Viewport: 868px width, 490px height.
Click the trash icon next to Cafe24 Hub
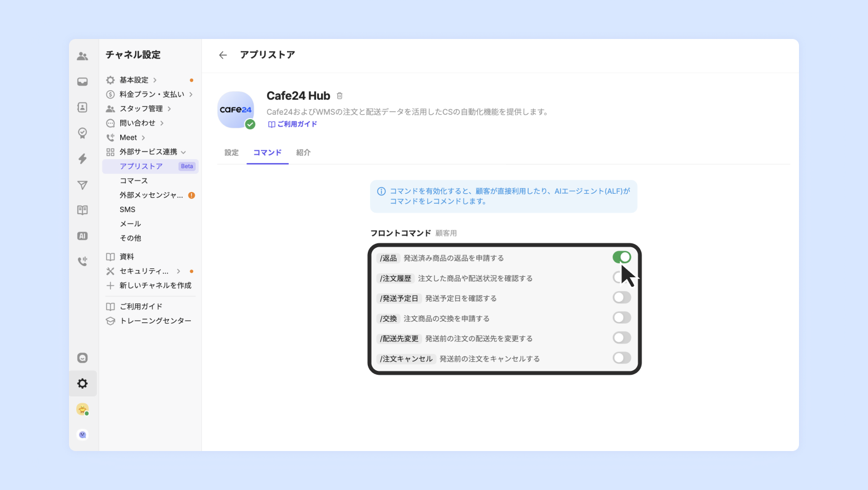click(x=339, y=96)
